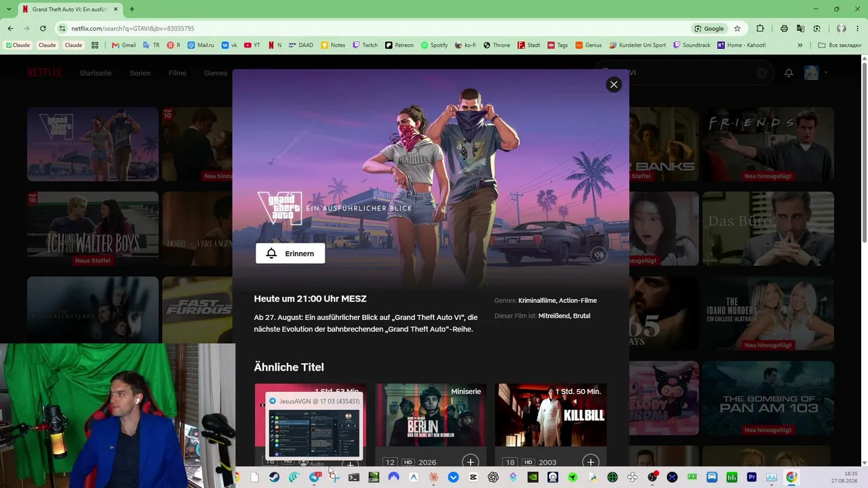Reload the Netflix page

click(x=43, y=28)
